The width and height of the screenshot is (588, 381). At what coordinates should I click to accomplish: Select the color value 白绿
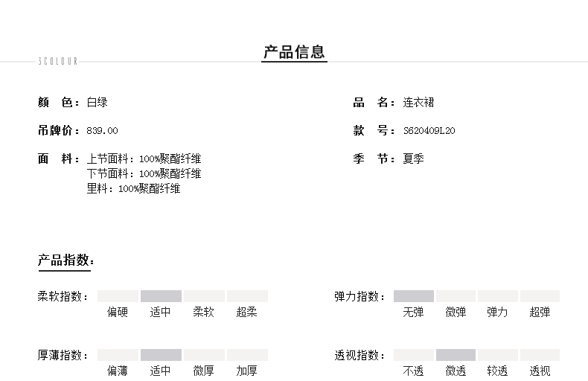click(97, 102)
